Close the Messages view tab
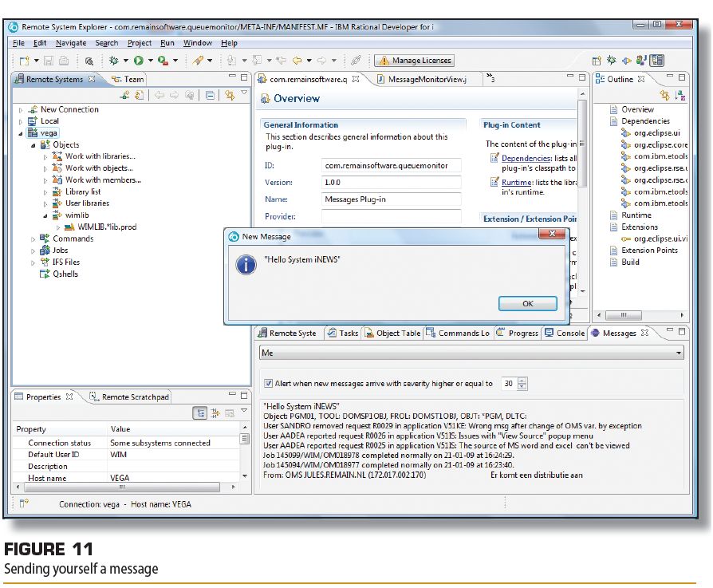The height and width of the screenshot is (588, 713). (x=644, y=333)
